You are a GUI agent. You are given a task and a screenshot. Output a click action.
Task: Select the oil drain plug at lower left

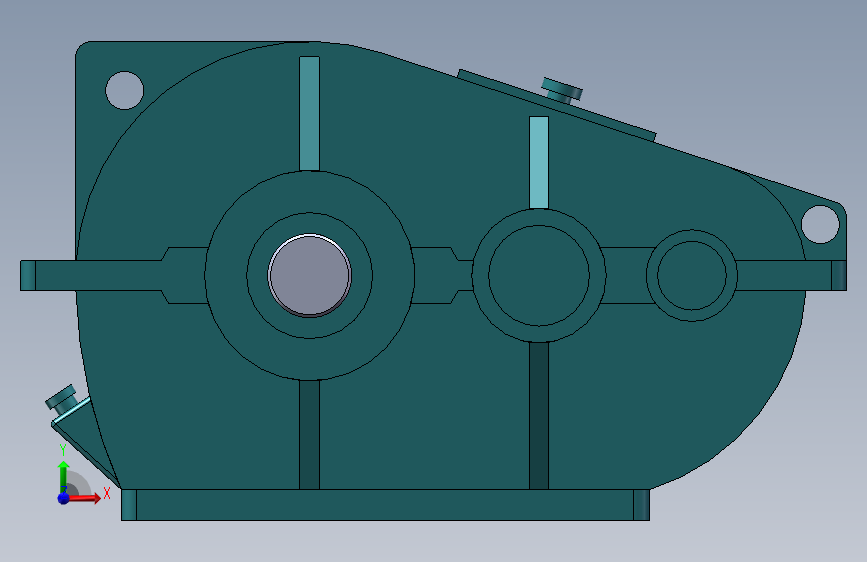[61, 399]
